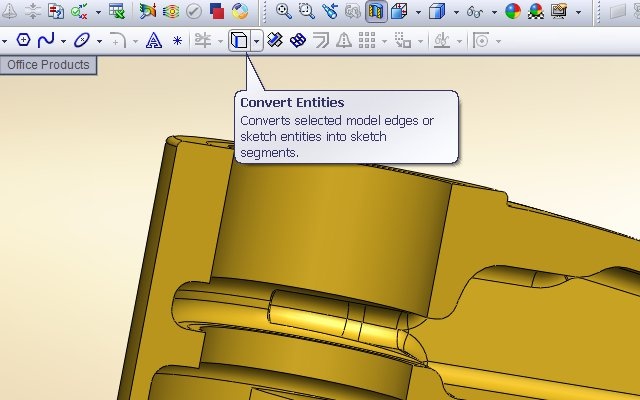Open the View Orientation dropdown arrow
This screenshot has width=640, height=400.
pyautogui.click(x=418, y=12)
